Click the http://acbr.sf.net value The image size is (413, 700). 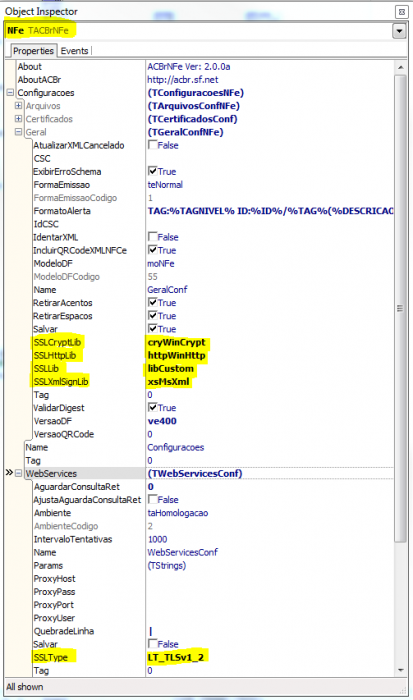[x=183, y=80]
